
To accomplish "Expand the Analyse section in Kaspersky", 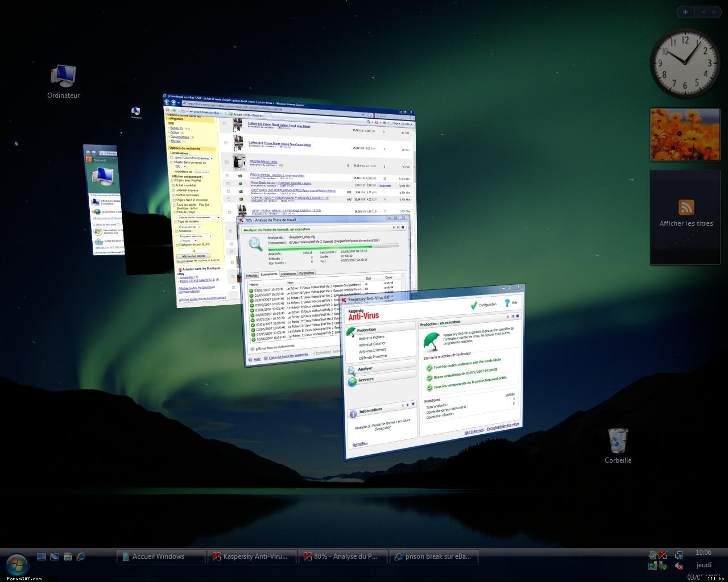I will (x=365, y=369).
